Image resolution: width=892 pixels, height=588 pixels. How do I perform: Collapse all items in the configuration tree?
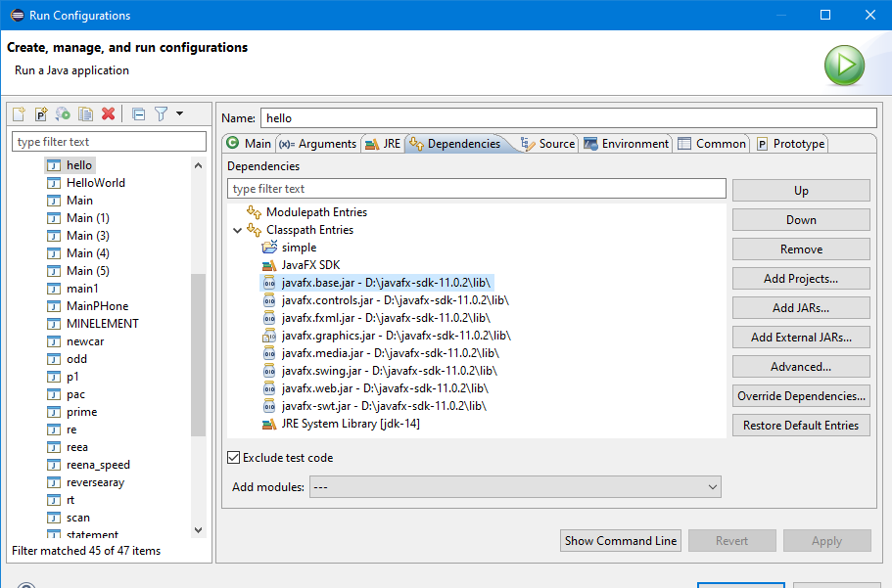[x=137, y=113]
